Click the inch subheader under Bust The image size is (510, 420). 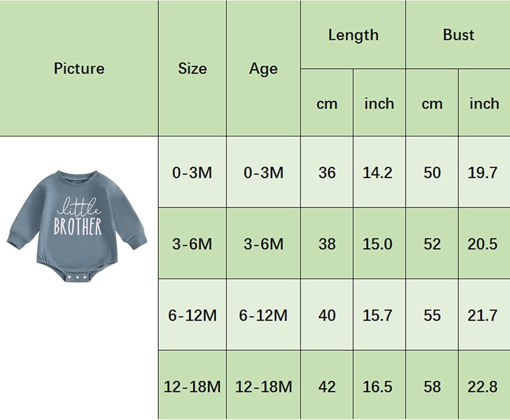tap(484, 103)
